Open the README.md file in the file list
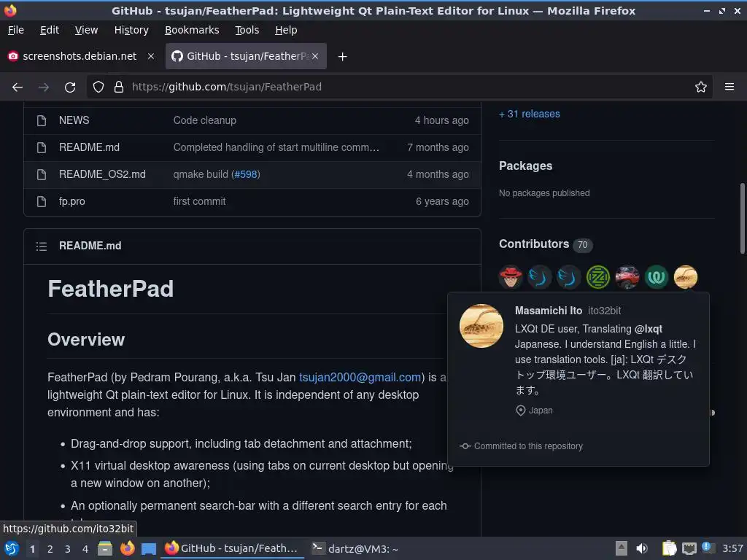This screenshot has height=560, width=747. (x=89, y=147)
